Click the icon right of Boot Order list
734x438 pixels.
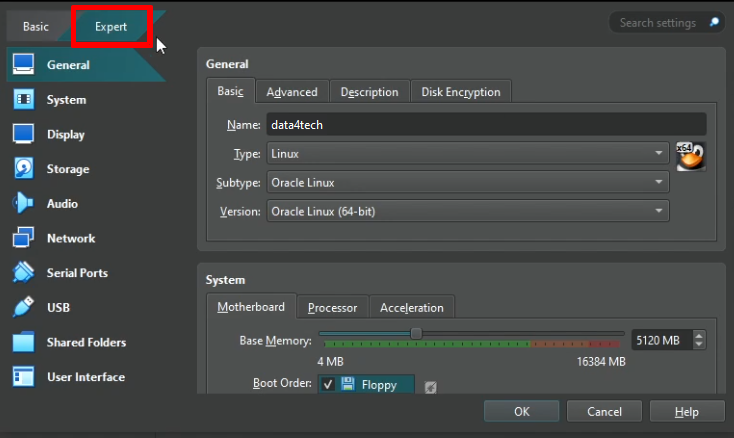click(x=431, y=387)
